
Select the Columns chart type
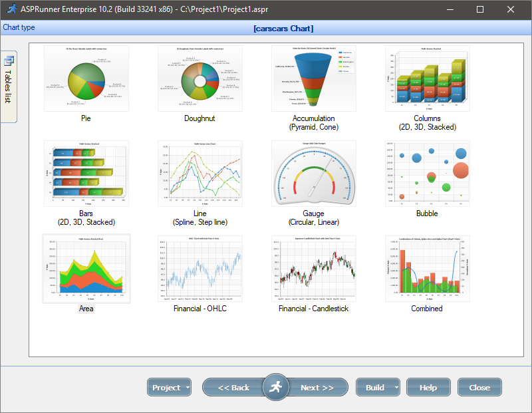click(427, 77)
